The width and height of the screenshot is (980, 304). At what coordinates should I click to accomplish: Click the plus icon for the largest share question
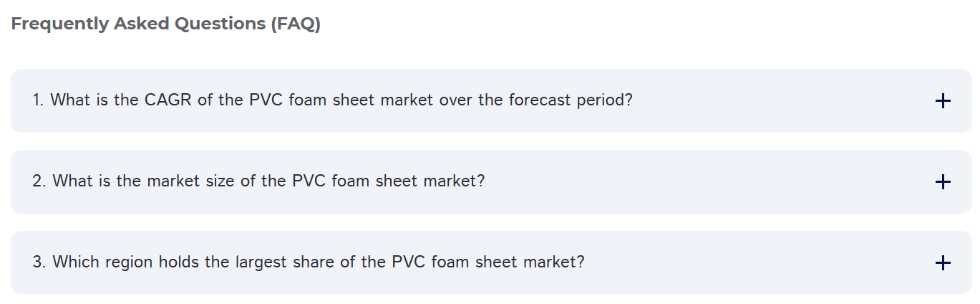click(x=943, y=263)
